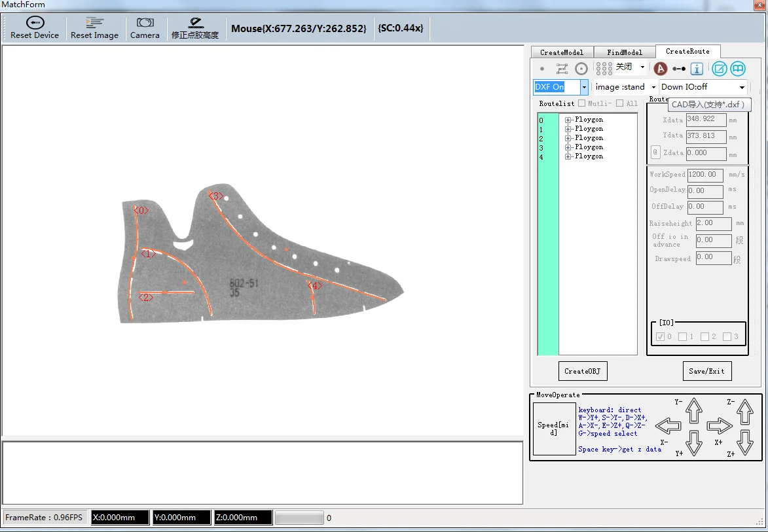Click the CreateOBJ button
Screen dimensions: 768x532
(x=582, y=371)
